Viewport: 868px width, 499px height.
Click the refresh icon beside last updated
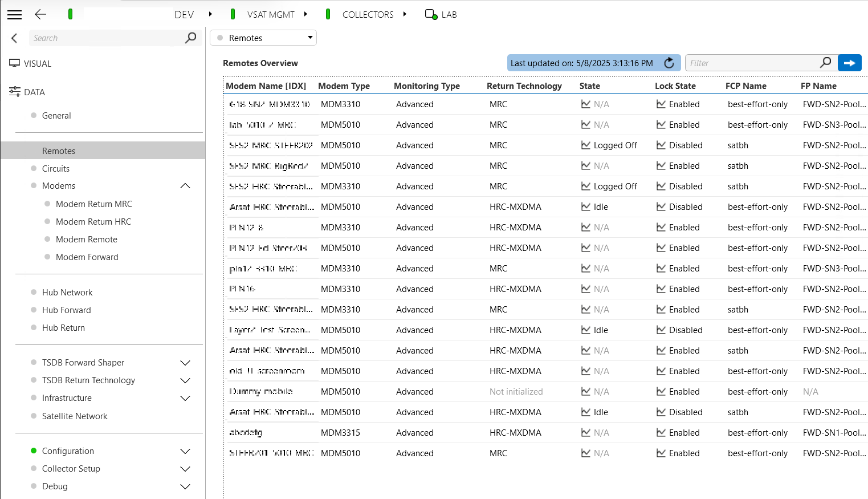[x=669, y=63]
